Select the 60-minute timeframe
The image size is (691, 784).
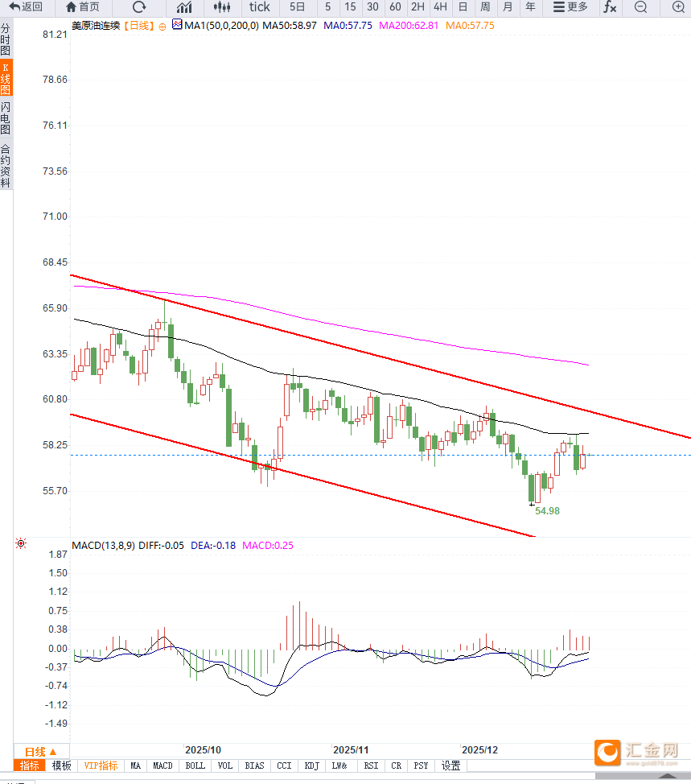pos(395,7)
